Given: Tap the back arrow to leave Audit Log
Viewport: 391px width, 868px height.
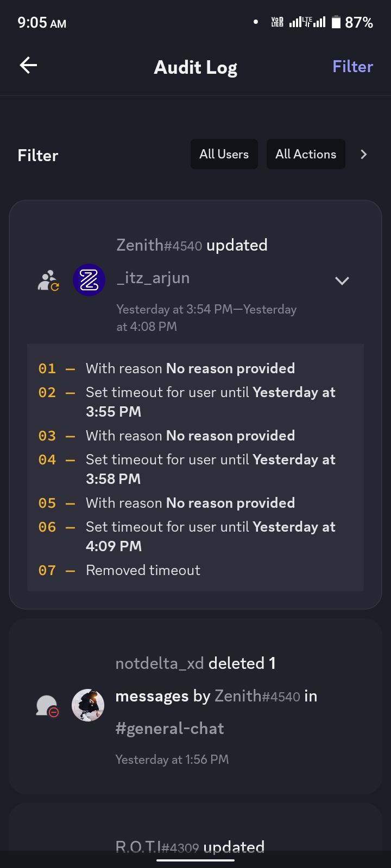Looking at the screenshot, I should [28, 65].
